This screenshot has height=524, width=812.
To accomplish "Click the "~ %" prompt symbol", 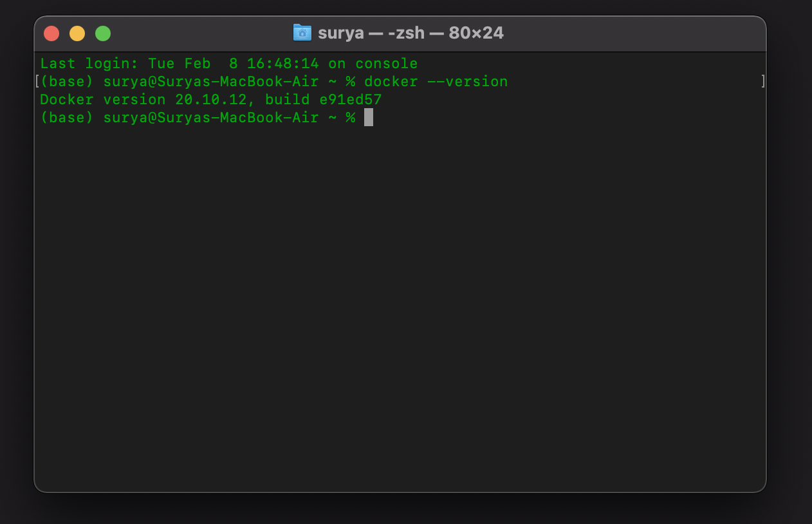I will click(x=344, y=118).
